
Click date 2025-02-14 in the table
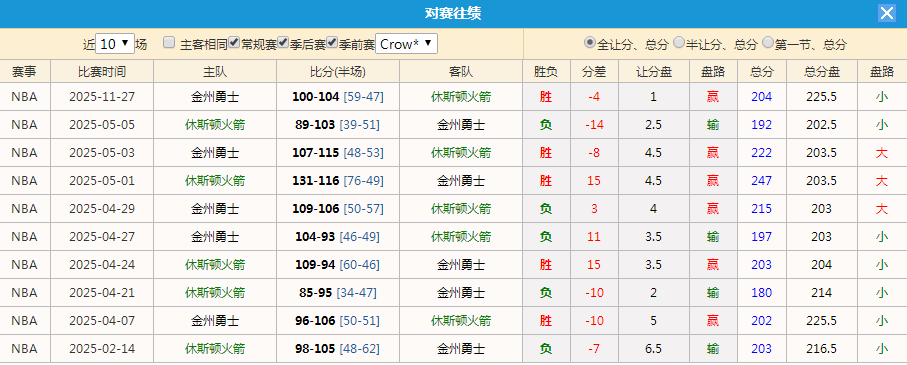click(102, 349)
